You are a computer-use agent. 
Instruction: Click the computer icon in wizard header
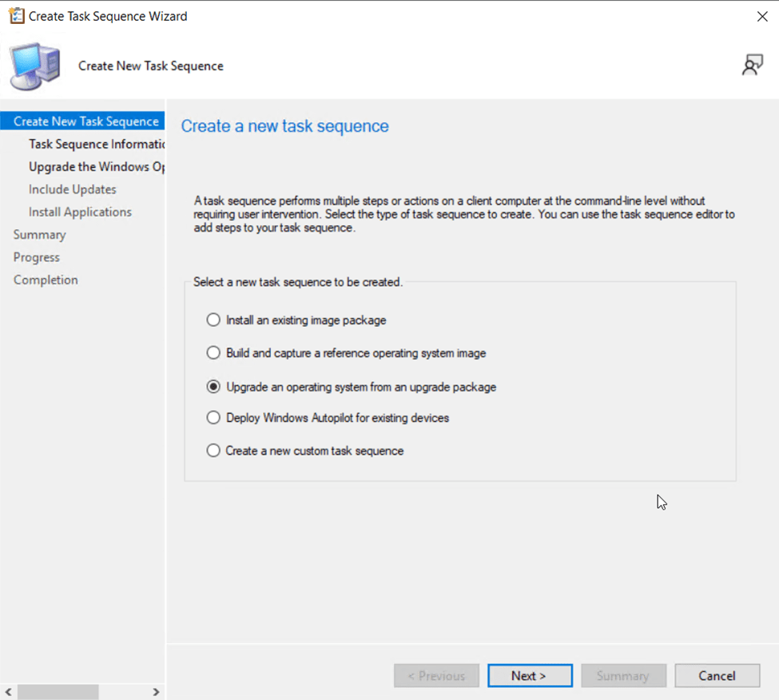click(34, 66)
